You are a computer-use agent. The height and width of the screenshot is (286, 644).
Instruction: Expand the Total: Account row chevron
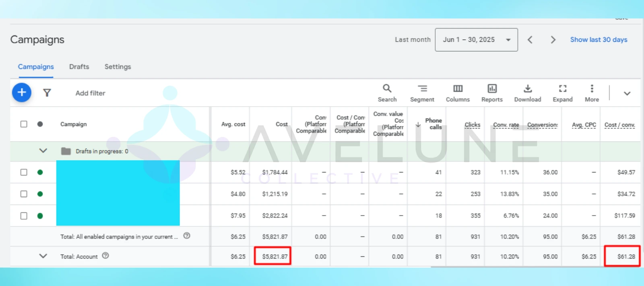tap(43, 256)
